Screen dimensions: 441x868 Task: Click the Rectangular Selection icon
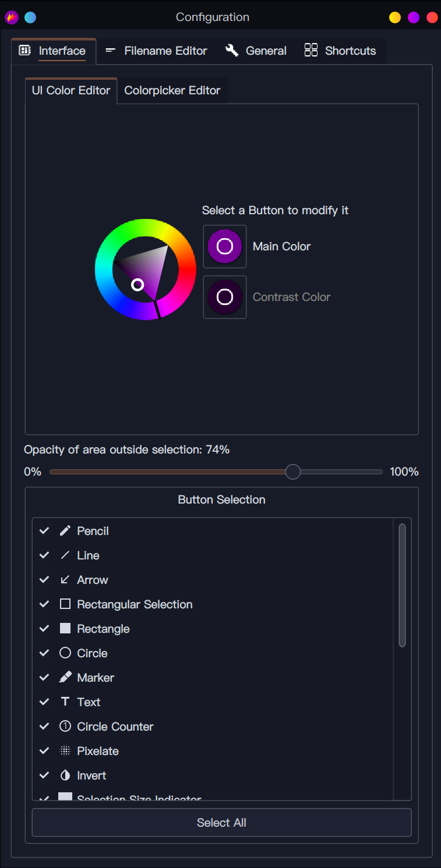[65, 604]
